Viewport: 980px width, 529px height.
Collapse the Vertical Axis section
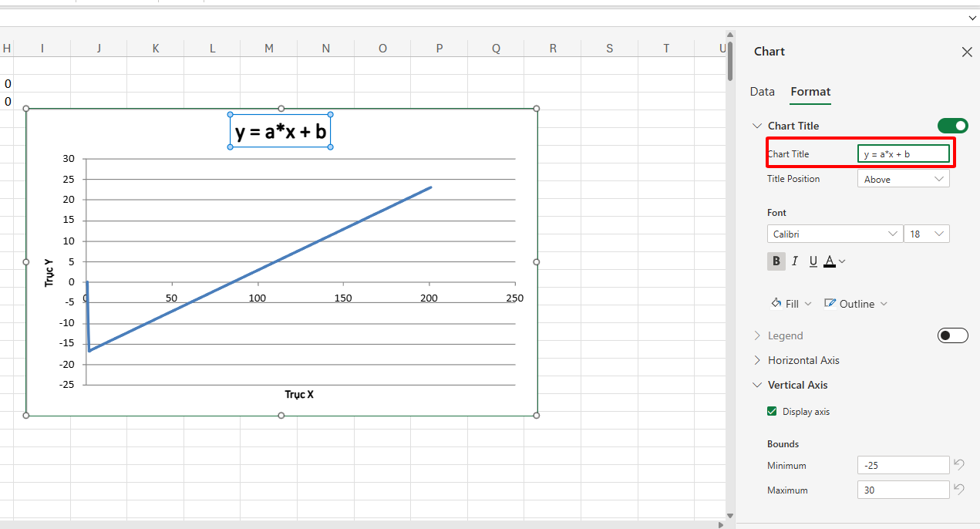coord(757,385)
